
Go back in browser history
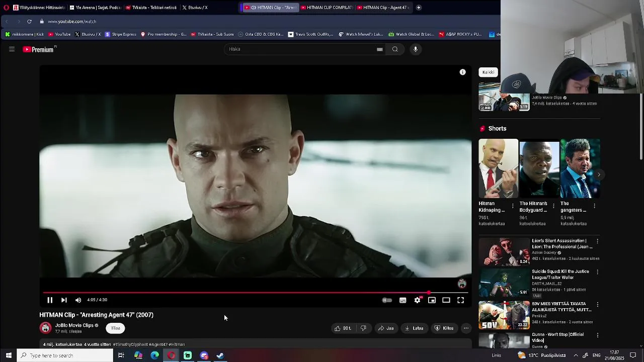click(x=7, y=22)
